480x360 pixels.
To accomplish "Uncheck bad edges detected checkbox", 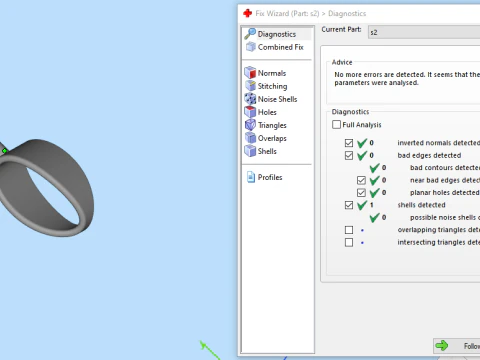I will [349, 155].
